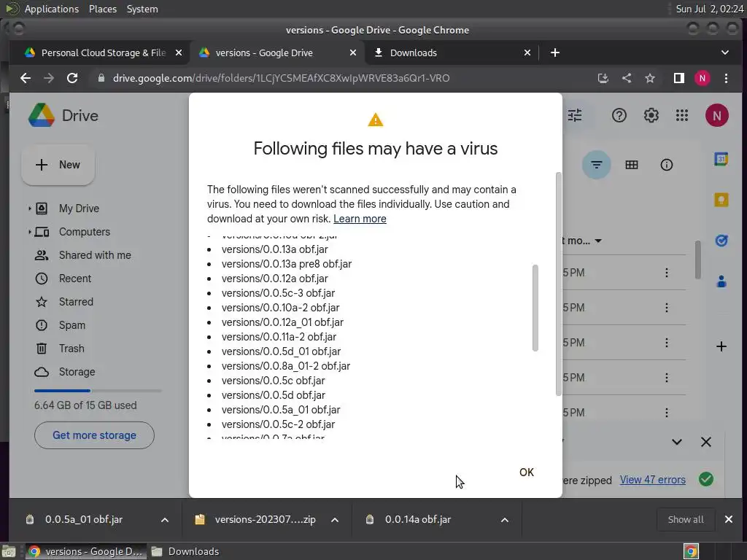
Task: Open the View 47 errors link
Action: pos(652,480)
